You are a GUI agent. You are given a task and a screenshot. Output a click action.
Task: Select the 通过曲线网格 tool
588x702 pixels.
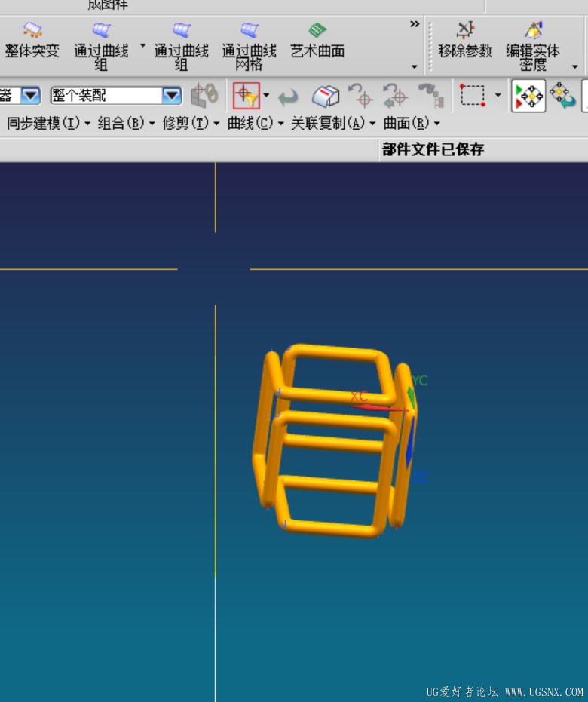(250, 46)
